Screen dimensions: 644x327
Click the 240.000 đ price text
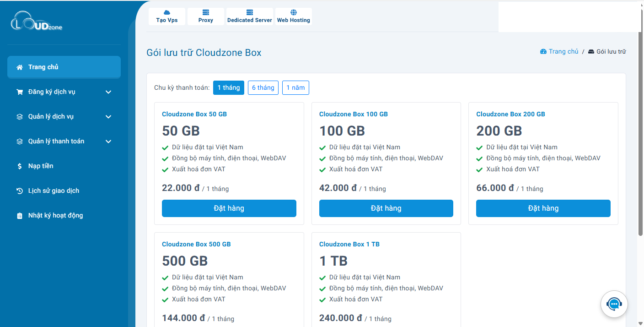[x=341, y=318]
